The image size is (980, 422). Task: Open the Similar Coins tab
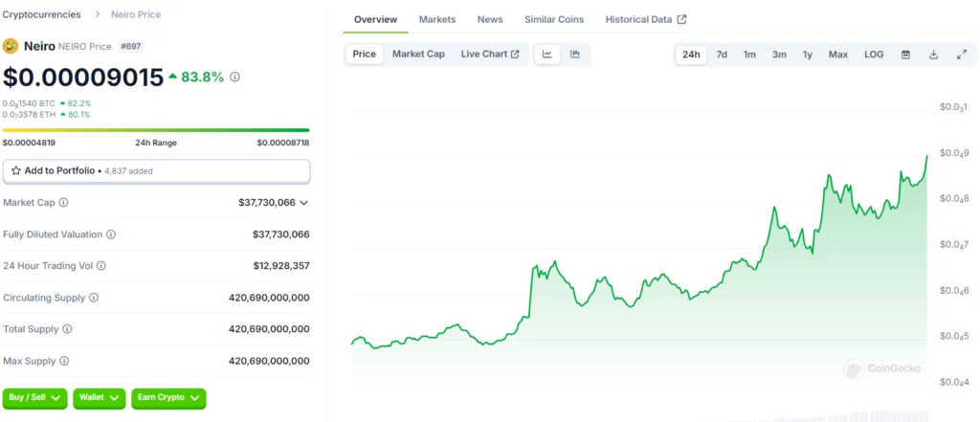pos(554,19)
